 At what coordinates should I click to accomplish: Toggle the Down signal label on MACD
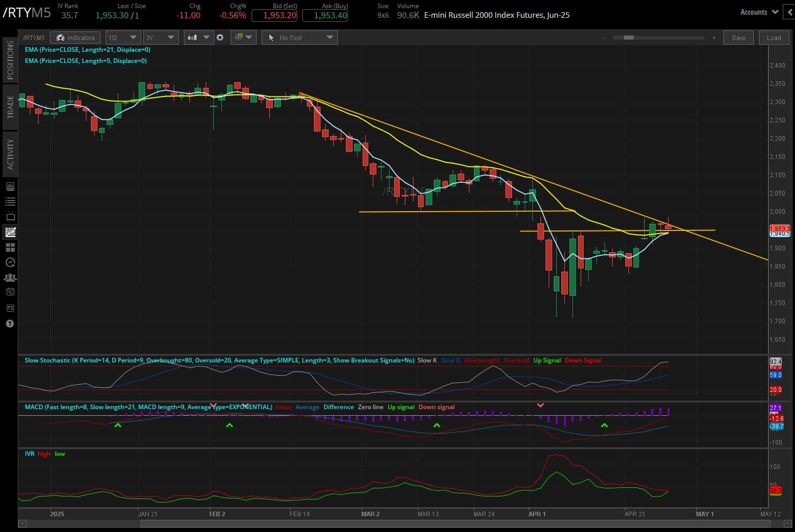point(436,407)
